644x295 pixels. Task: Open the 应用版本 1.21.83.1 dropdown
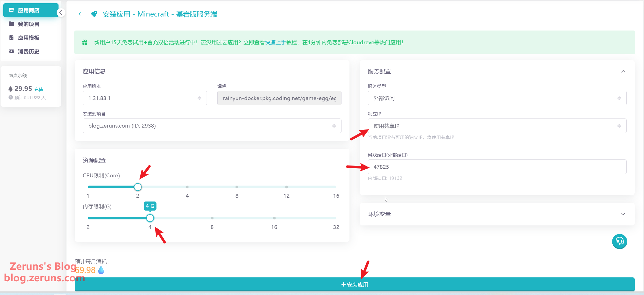145,98
